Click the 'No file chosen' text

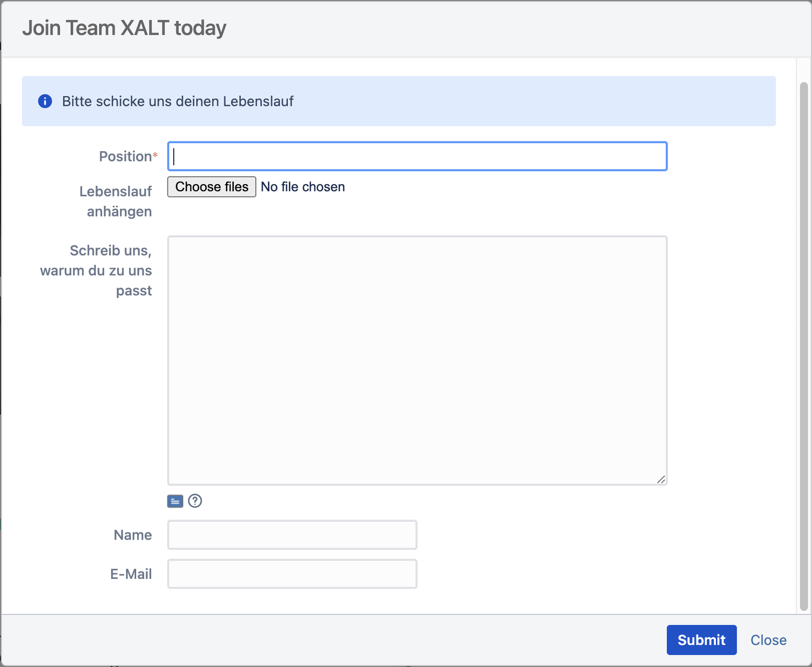303,187
